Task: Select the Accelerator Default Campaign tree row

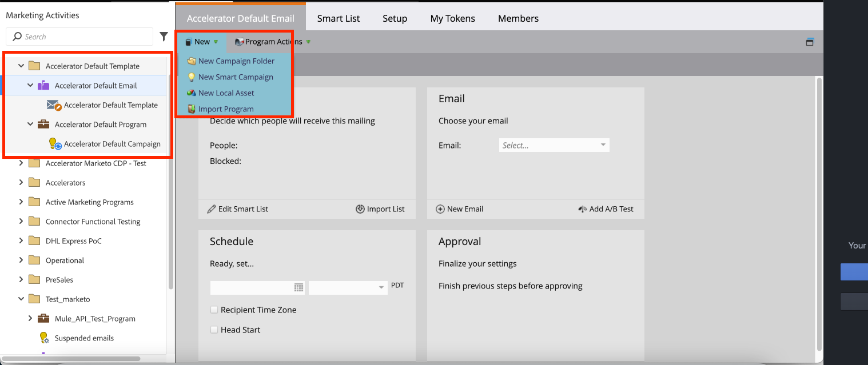Action: click(x=85, y=144)
